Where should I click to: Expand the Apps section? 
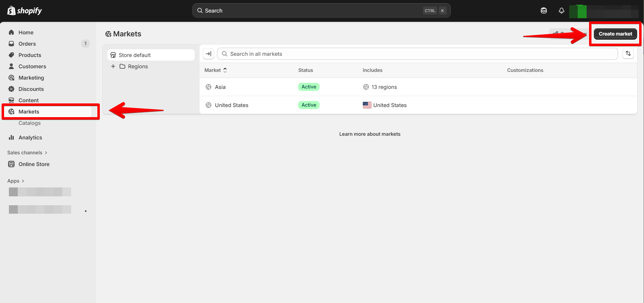(16, 181)
